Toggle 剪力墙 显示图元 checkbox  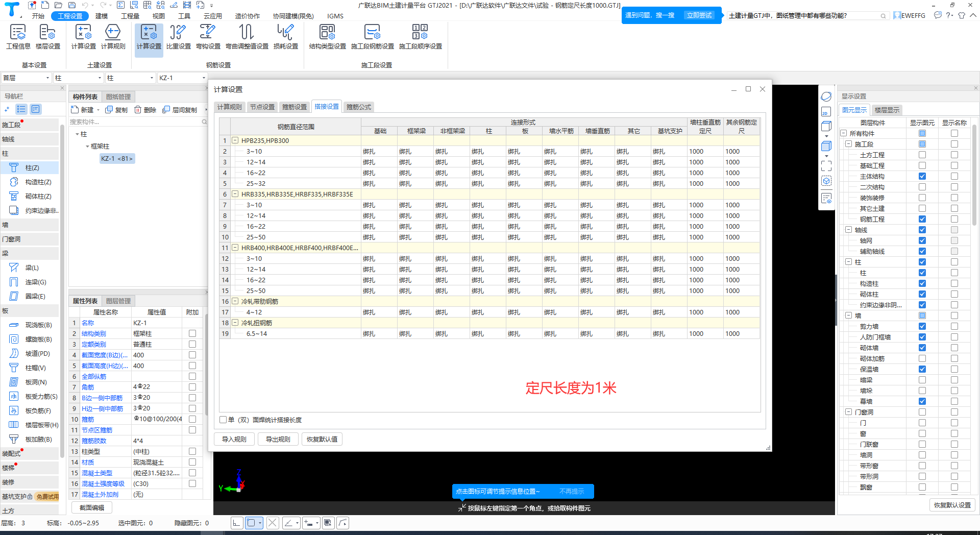click(922, 326)
